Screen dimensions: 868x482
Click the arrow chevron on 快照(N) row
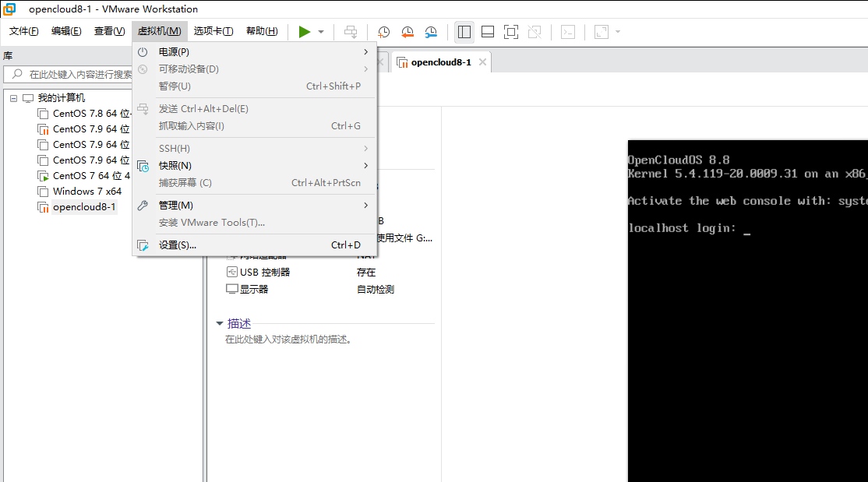point(366,165)
